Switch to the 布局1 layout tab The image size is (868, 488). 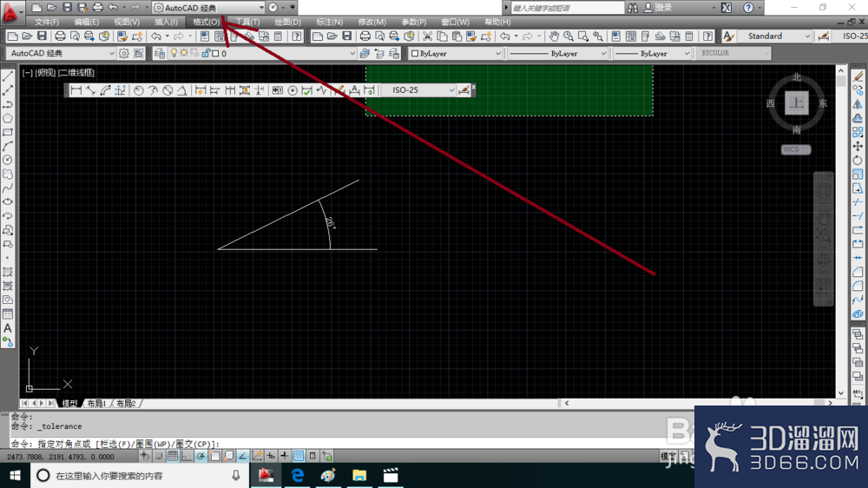[96, 403]
